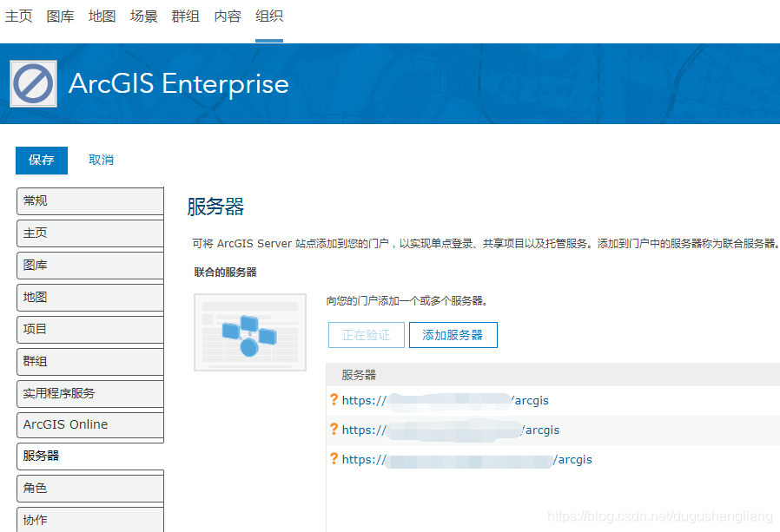Click the ArcGIS Enterprise logo icon
This screenshot has height=532, width=780.
34,84
